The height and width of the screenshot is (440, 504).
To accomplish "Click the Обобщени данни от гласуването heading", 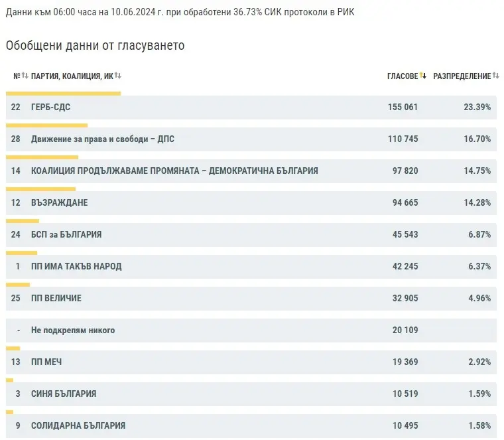I will click(x=95, y=46).
